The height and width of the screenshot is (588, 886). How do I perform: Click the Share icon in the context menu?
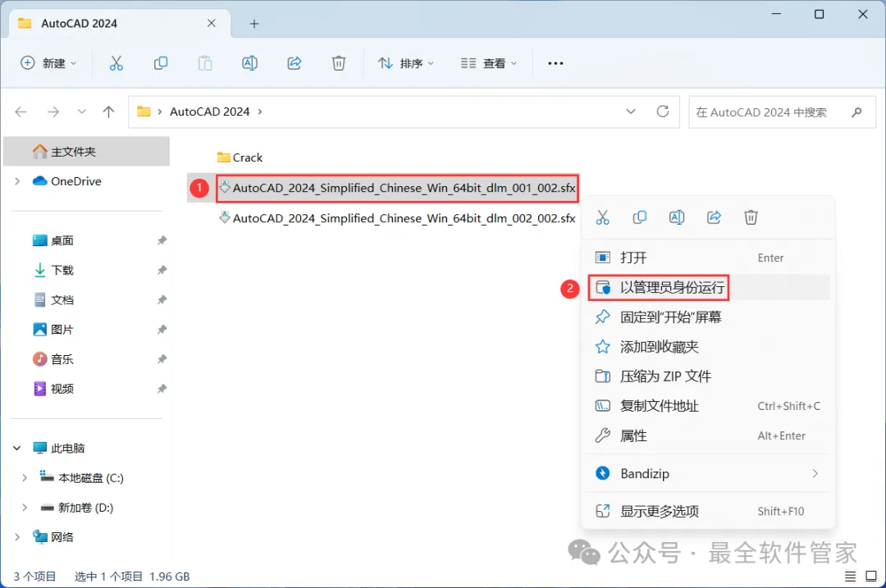coord(715,217)
